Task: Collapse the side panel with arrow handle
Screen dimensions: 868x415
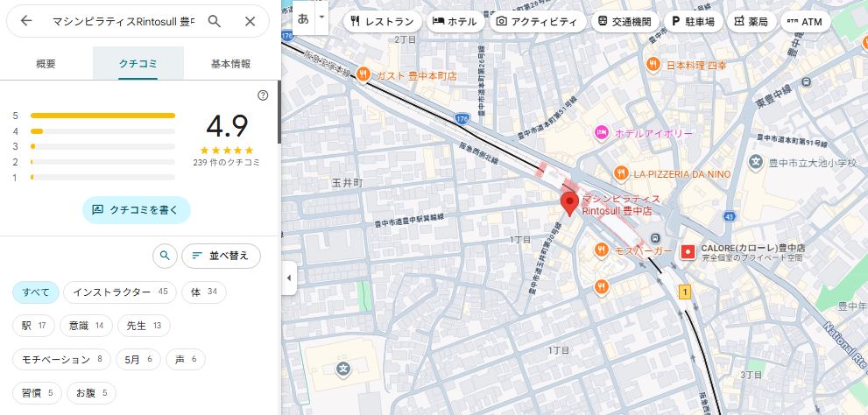Action: point(289,278)
